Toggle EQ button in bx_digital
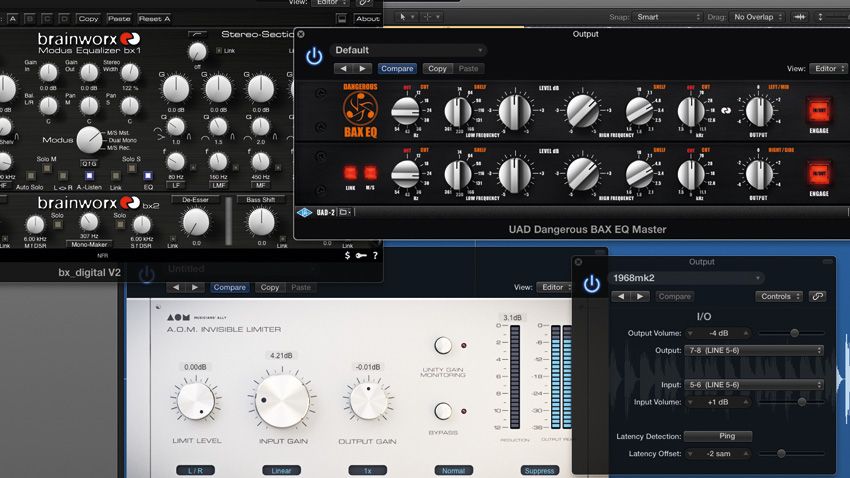 tap(147, 176)
